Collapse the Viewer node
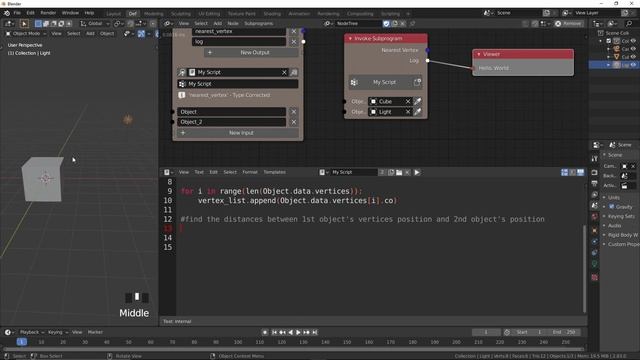Image resolution: width=640 pixels, height=360 pixels. pos(479,54)
